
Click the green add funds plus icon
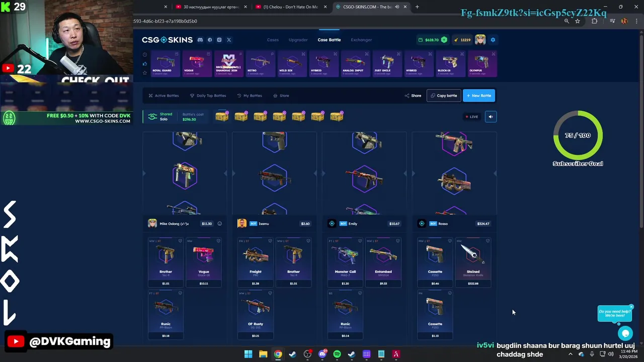point(444,40)
